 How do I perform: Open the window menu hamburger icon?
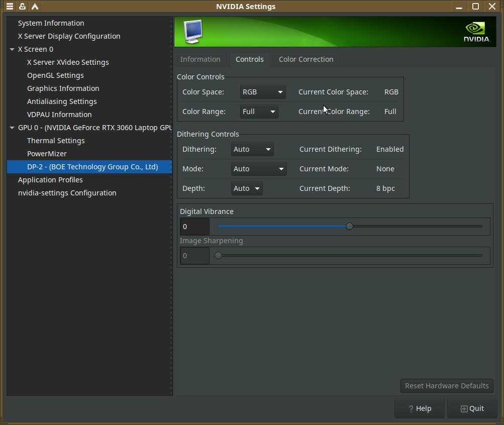tap(10, 7)
